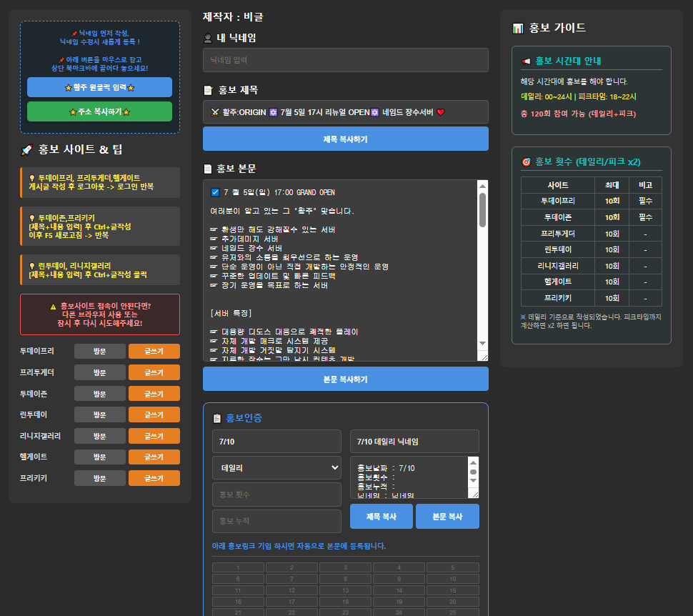Image resolution: width=693 pixels, height=616 pixels.
Task: Click the megaphone icon beside 홍보 시간대 안내
Action: click(x=526, y=61)
